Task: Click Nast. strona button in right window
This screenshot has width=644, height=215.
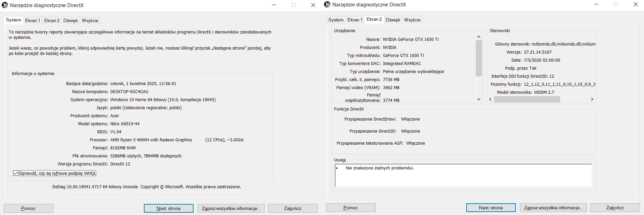Action: point(491,208)
